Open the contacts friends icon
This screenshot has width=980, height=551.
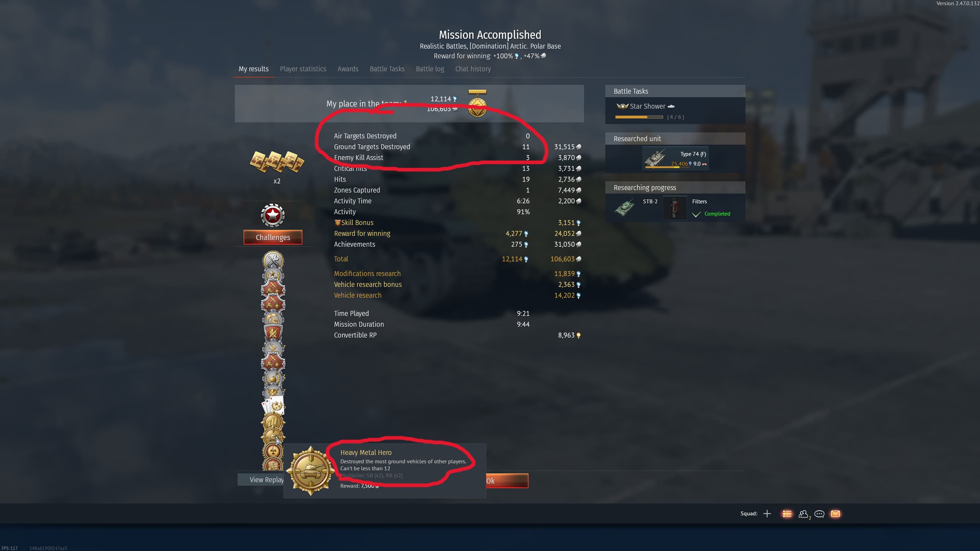[804, 514]
